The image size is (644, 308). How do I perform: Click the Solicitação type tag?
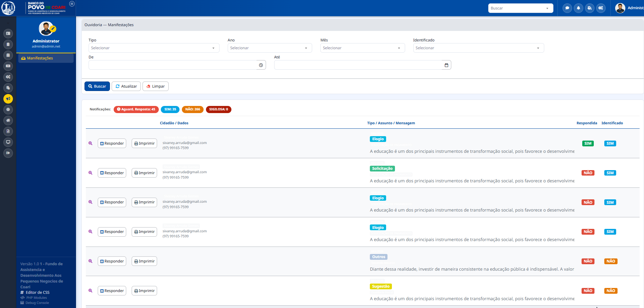(x=382, y=168)
